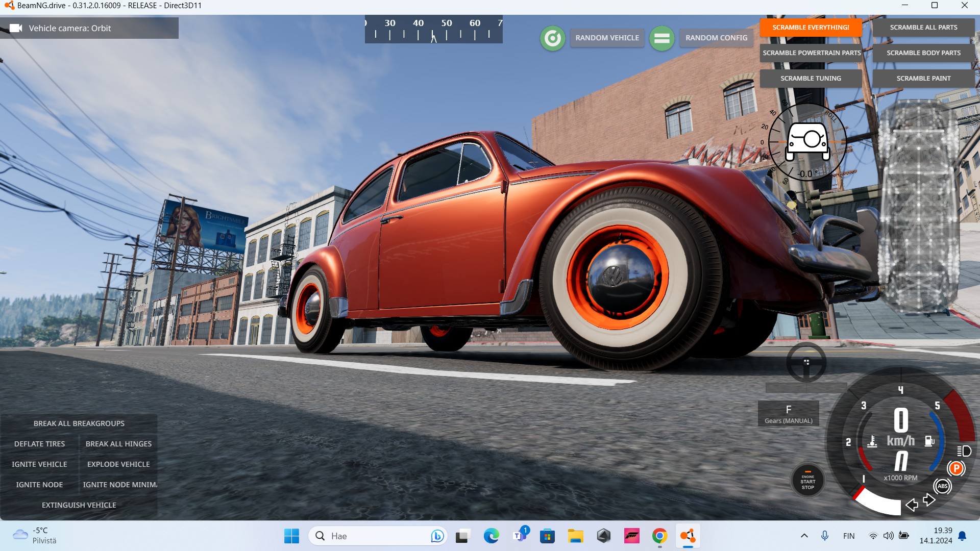Click the left turn signal arrow
Image resolution: width=980 pixels, height=551 pixels.
[912, 505]
